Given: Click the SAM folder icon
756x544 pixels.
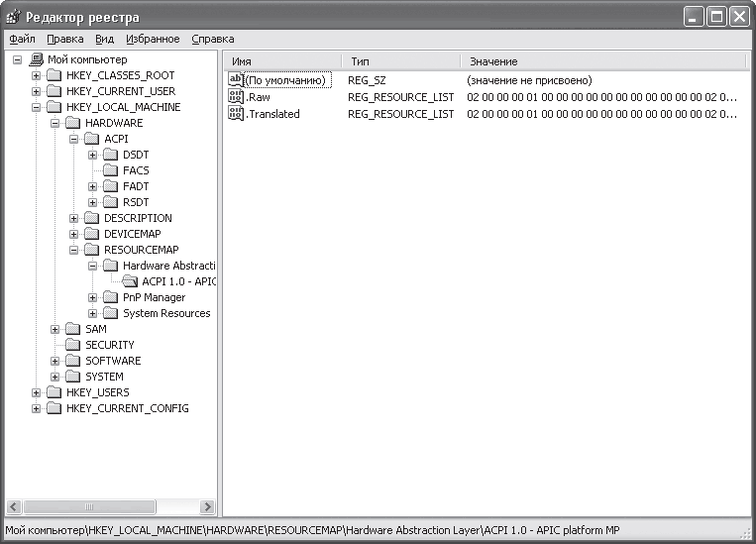Looking at the screenshot, I should (72, 329).
